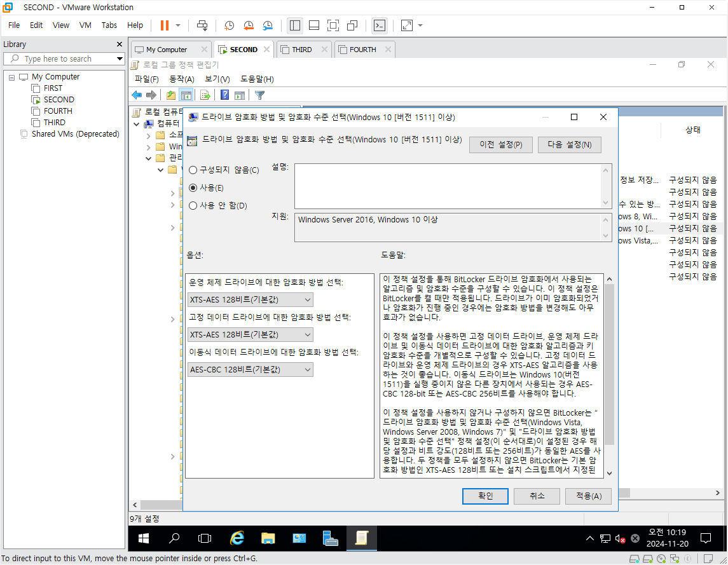Click the up one level folder icon
The image size is (728, 565).
(x=171, y=95)
